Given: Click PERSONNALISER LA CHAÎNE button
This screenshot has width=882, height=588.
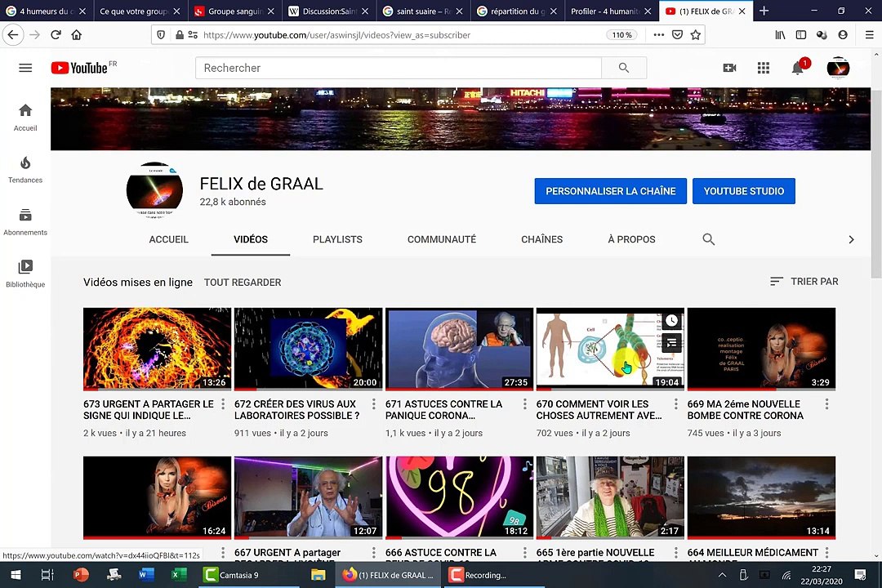Looking at the screenshot, I should pos(610,191).
